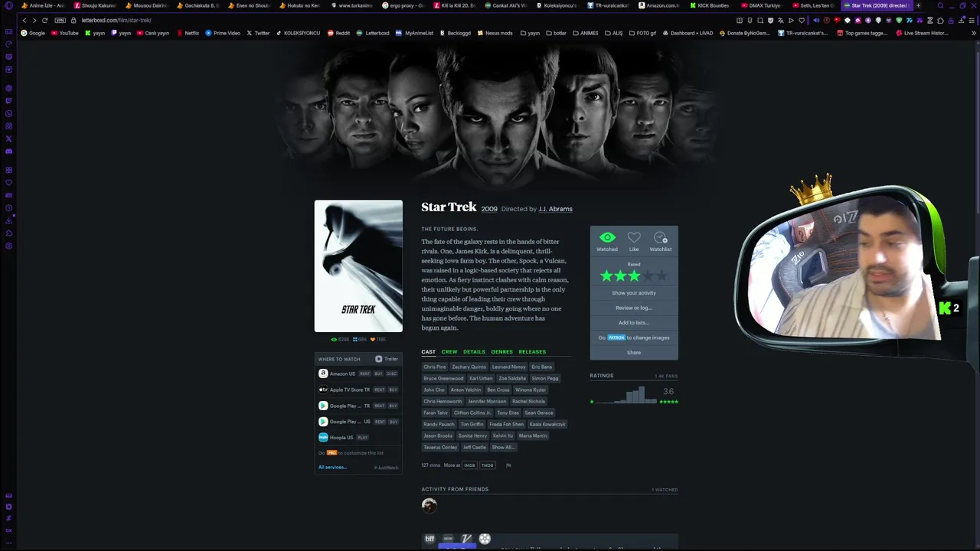The height and width of the screenshot is (551, 980).
Task: Open the IMDB link
Action: point(469,465)
